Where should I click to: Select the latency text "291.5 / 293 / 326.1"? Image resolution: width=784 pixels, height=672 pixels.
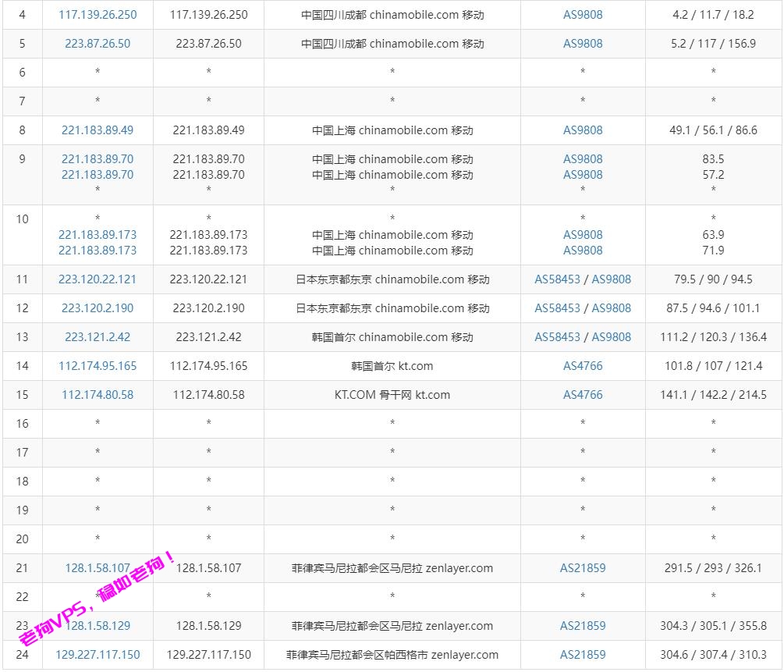pyautogui.click(x=714, y=568)
